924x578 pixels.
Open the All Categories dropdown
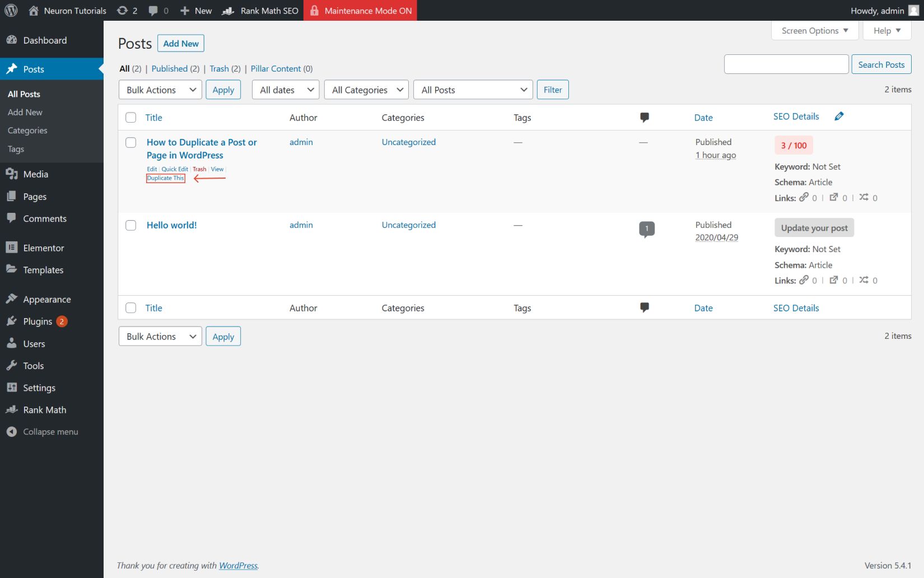click(x=366, y=90)
